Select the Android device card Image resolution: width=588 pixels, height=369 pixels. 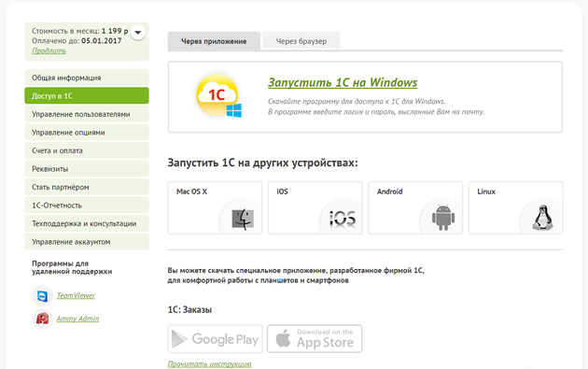(x=415, y=208)
